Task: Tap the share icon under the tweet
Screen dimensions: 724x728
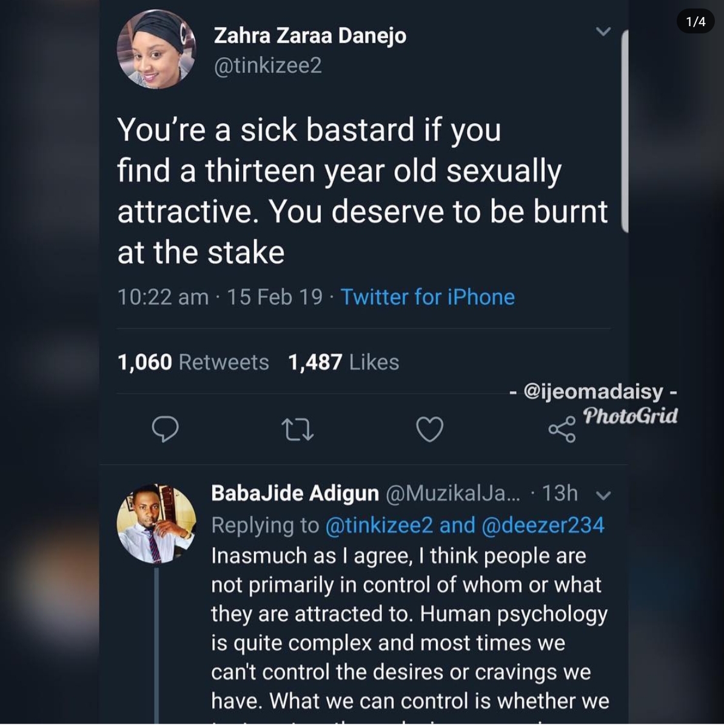Action: (x=562, y=430)
